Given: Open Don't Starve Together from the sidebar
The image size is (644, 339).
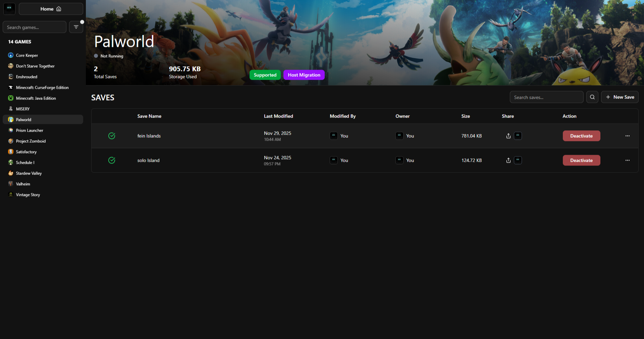Looking at the screenshot, I should pyautogui.click(x=43, y=66).
